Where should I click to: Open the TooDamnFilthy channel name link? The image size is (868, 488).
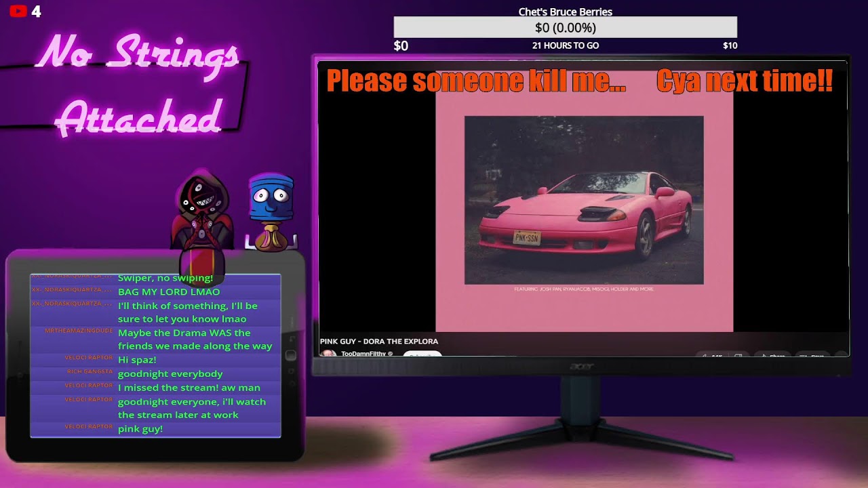[x=363, y=354]
